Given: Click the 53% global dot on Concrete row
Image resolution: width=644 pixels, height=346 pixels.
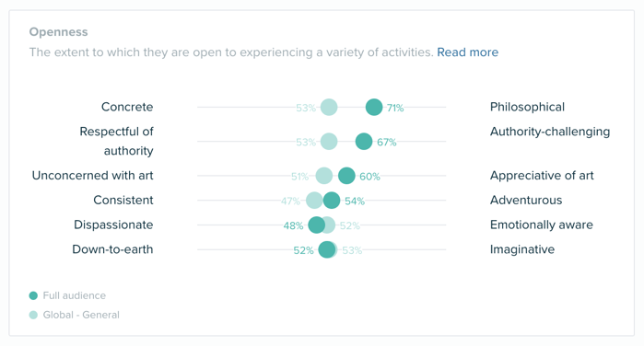Looking at the screenshot, I should (329, 107).
